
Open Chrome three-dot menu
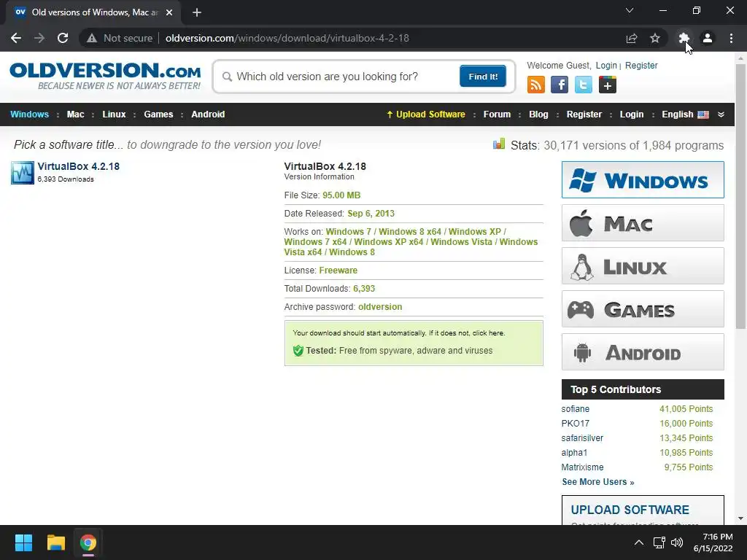[x=731, y=38]
